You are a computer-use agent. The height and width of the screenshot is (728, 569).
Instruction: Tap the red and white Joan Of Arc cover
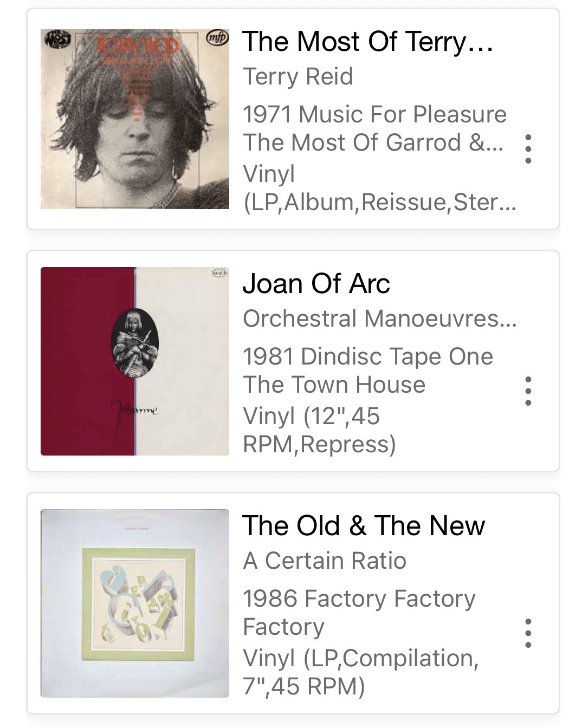click(134, 361)
